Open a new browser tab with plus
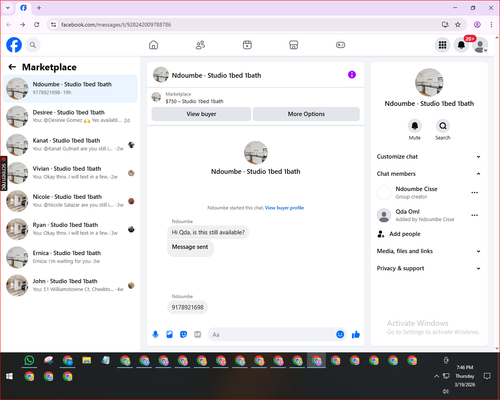Viewport: 500px width, 400px height. coord(39,8)
